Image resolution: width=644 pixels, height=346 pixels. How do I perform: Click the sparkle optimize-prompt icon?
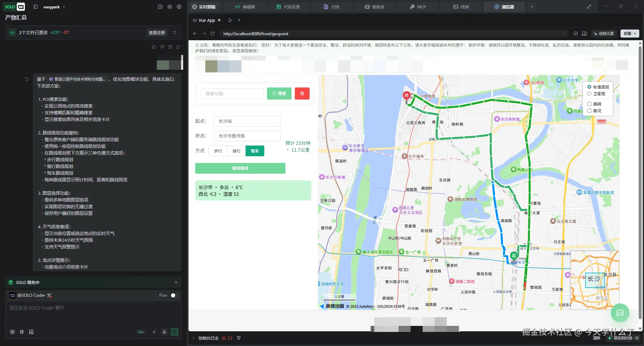pos(154,332)
